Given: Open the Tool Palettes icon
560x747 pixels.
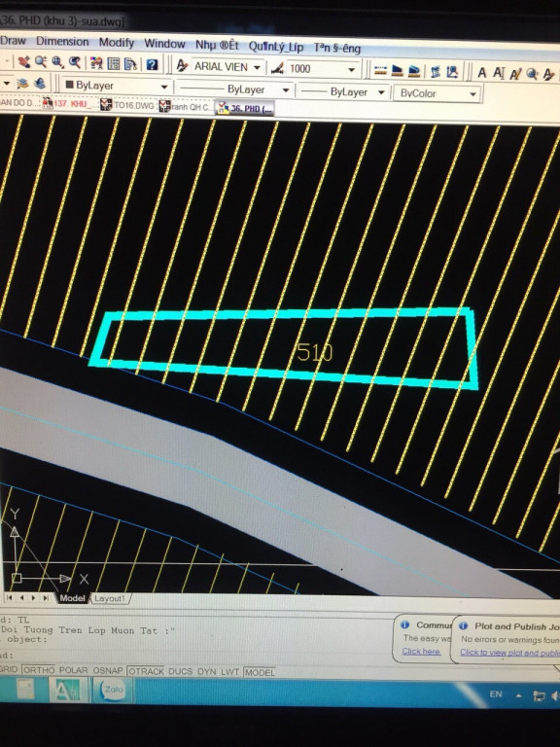Looking at the screenshot, I should tap(130, 64).
